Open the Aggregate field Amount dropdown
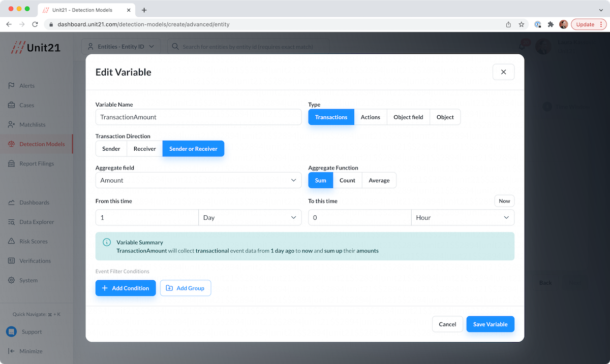The image size is (610, 364). pos(198,180)
